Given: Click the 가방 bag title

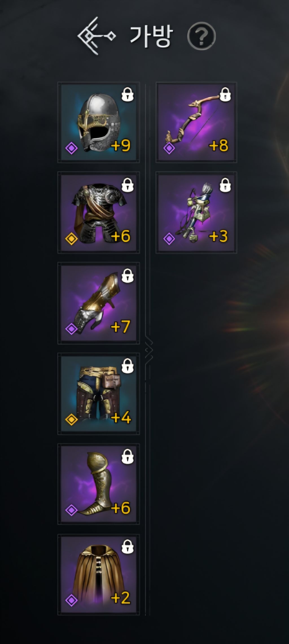Looking at the screenshot, I should pos(151,36).
